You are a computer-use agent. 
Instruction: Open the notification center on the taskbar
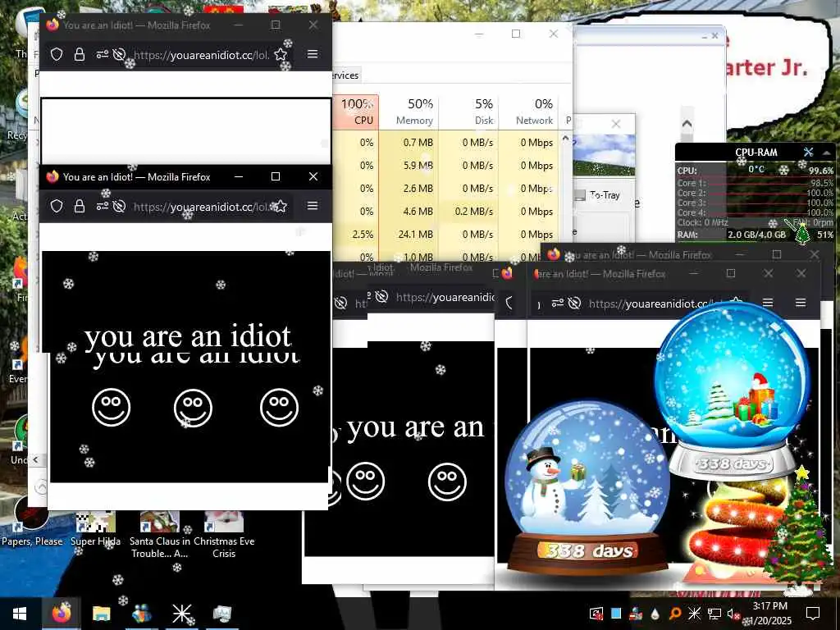(813, 614)
